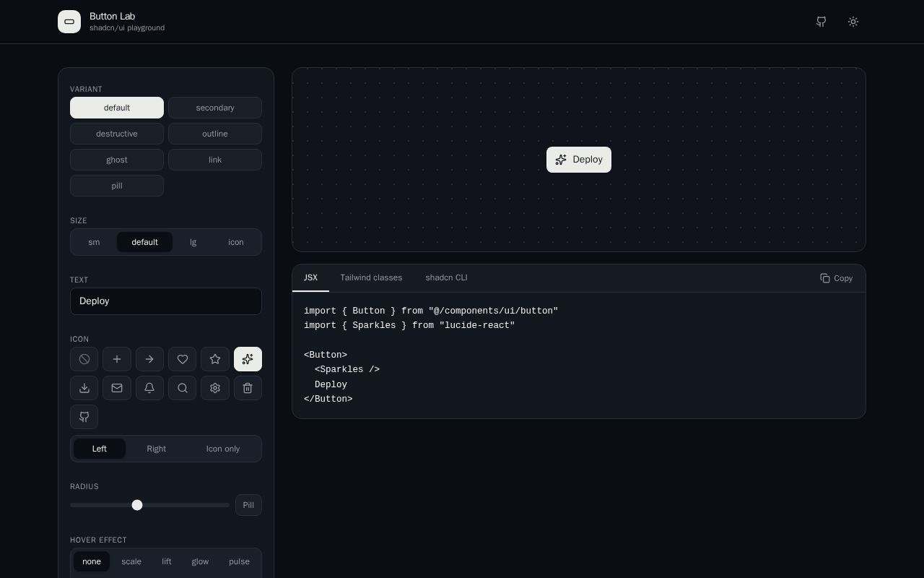This screenshot has height=578, width=924.
Task: Switch to the shadcn CLI tab
Action: click(x=446, y=277)
